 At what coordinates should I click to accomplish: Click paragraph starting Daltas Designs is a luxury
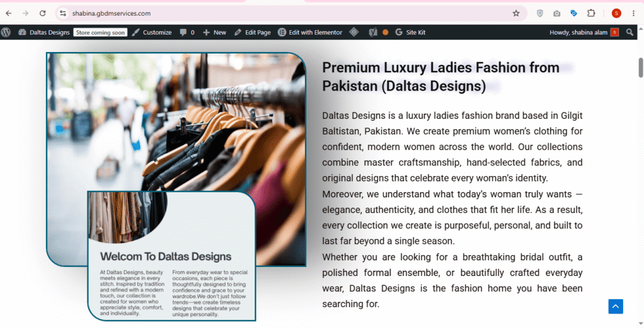click(452, 147)
